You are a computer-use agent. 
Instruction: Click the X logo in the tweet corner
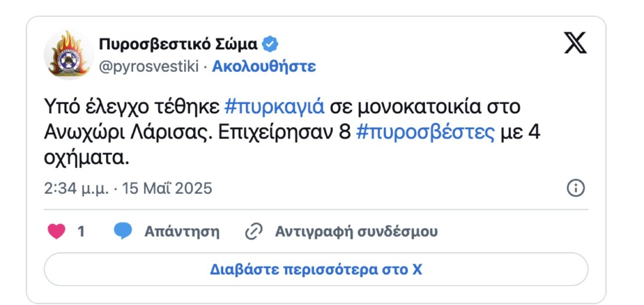[x=575, y=43]
